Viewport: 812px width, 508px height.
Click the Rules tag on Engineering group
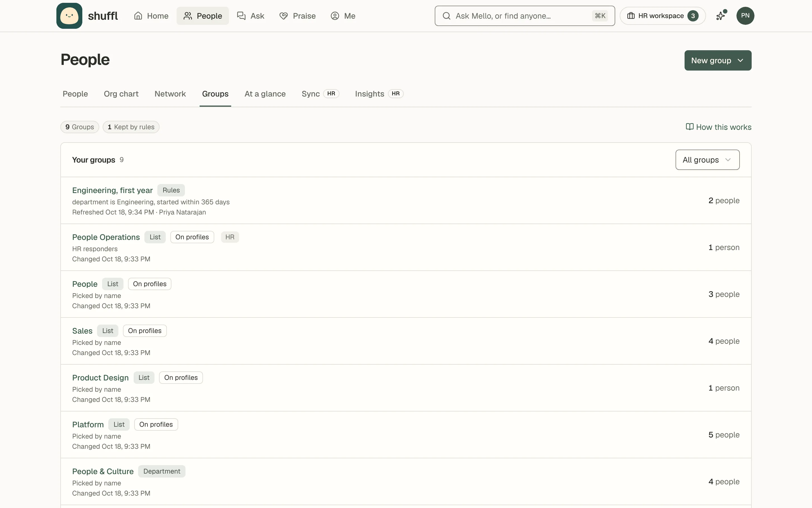point(171,190)
